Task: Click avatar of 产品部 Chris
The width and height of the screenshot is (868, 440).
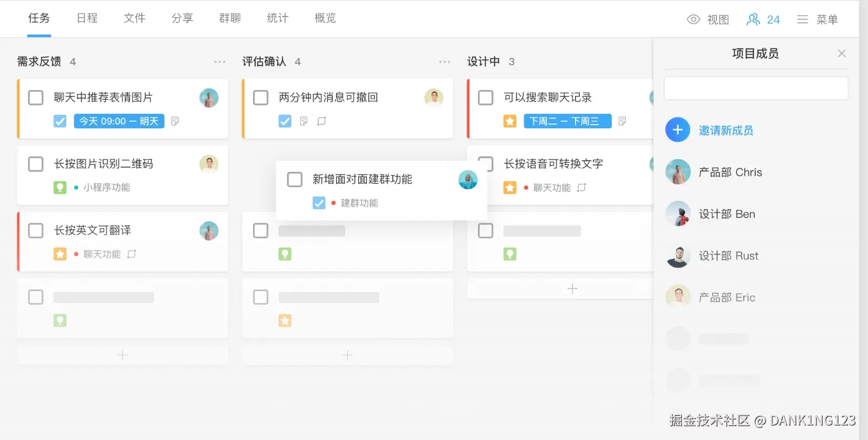Action: tap(678, 172)
